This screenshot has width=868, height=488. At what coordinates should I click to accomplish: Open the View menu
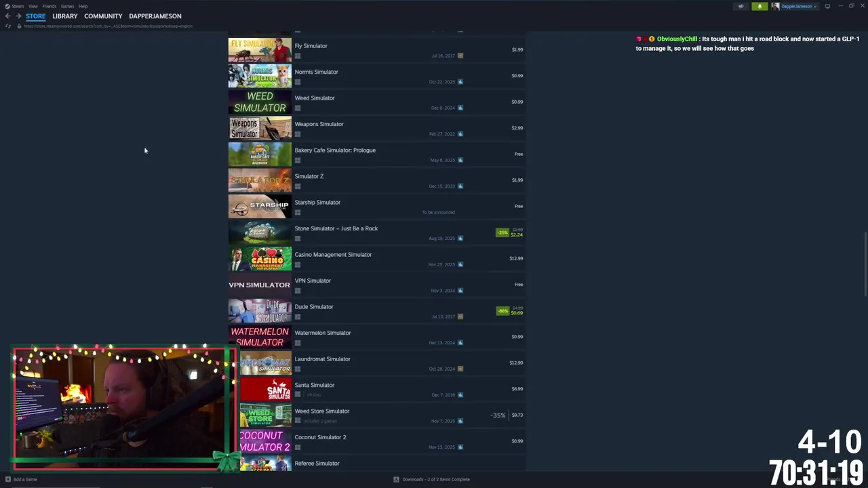coord(33,6)
